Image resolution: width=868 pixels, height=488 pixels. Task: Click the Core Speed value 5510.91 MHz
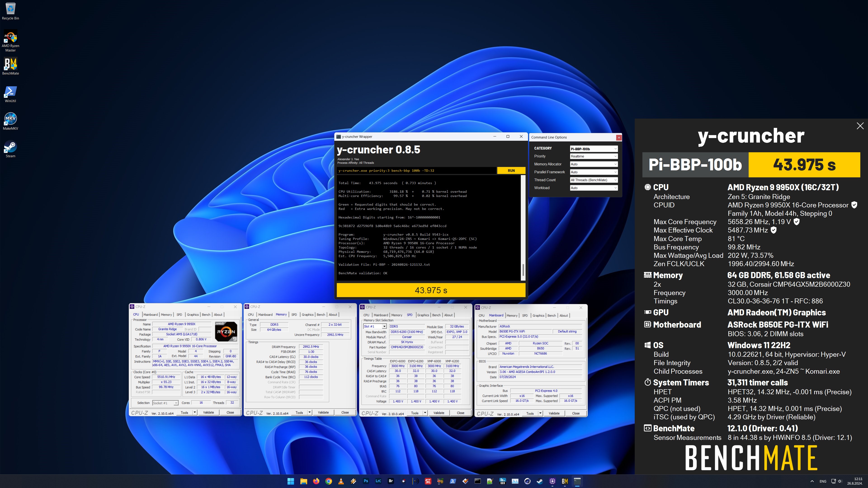[x=166, y=377]
